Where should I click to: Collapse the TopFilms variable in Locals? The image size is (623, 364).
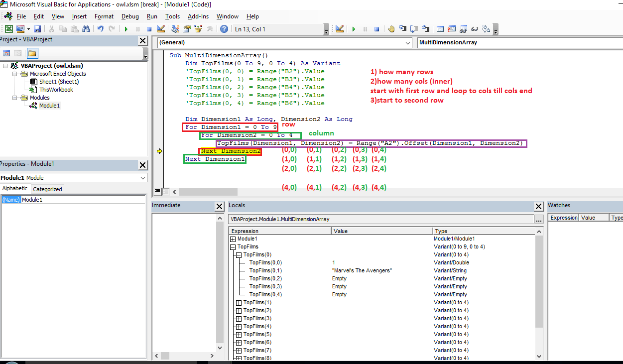[x=233, y=247]
